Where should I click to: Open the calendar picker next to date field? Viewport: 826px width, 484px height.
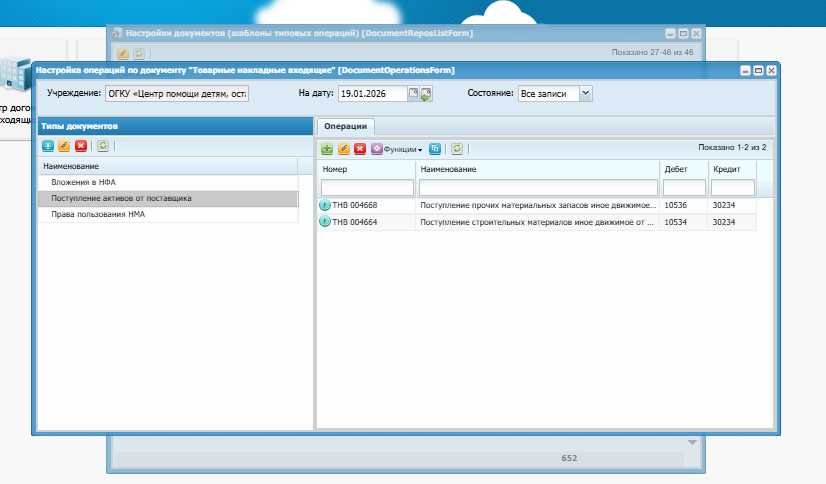pos(414,94)
